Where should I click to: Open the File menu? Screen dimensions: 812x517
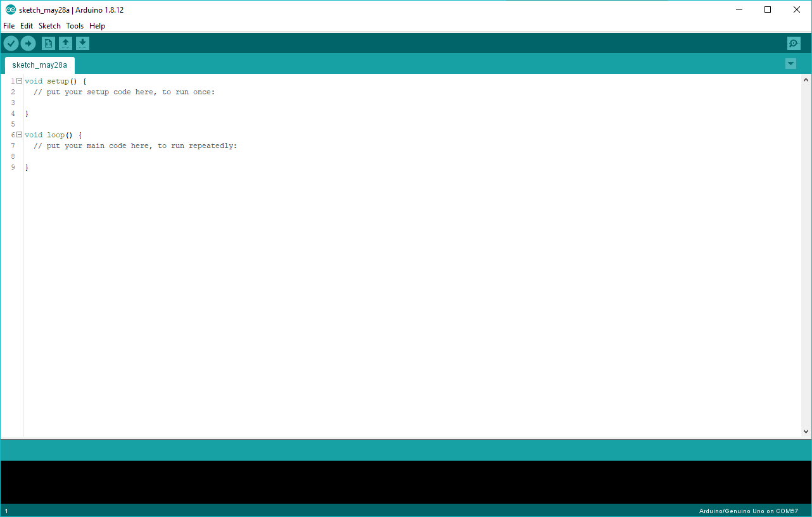coord(8,25)
